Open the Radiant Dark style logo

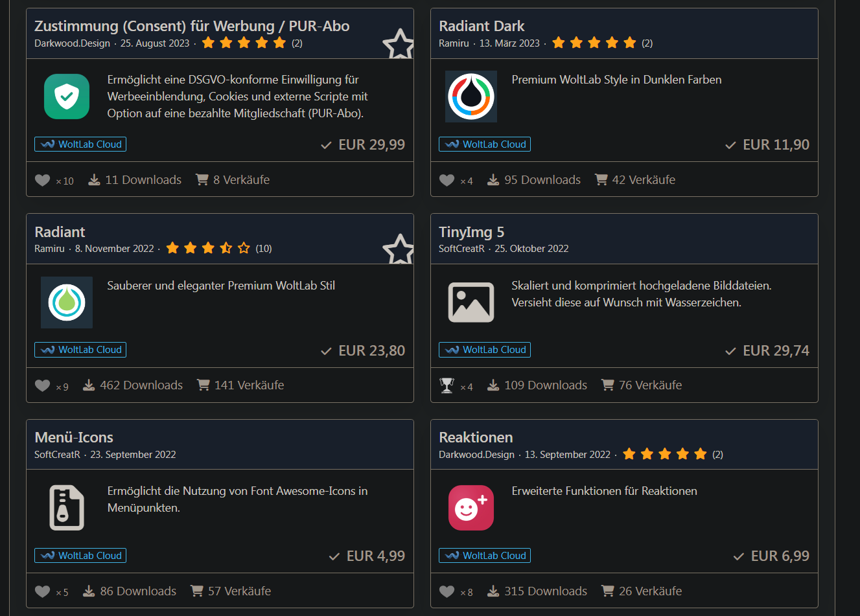coord(471,97)
